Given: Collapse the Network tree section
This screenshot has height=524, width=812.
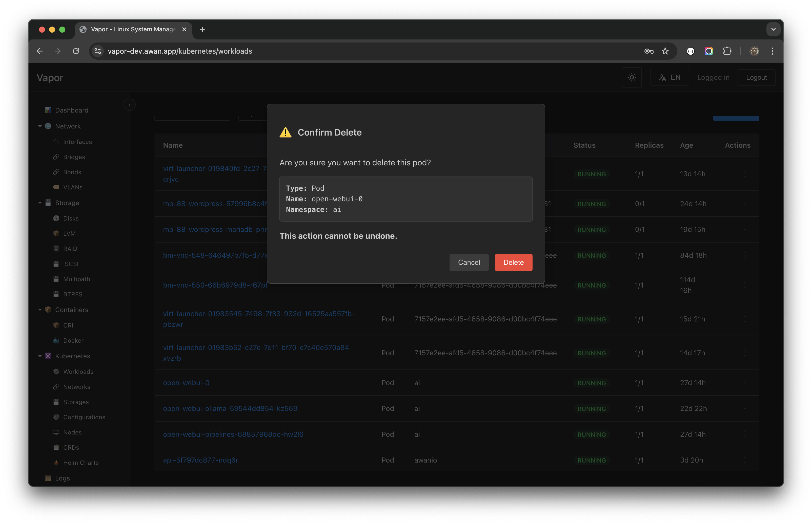Looking at the screenshot, I should (40, 126).
